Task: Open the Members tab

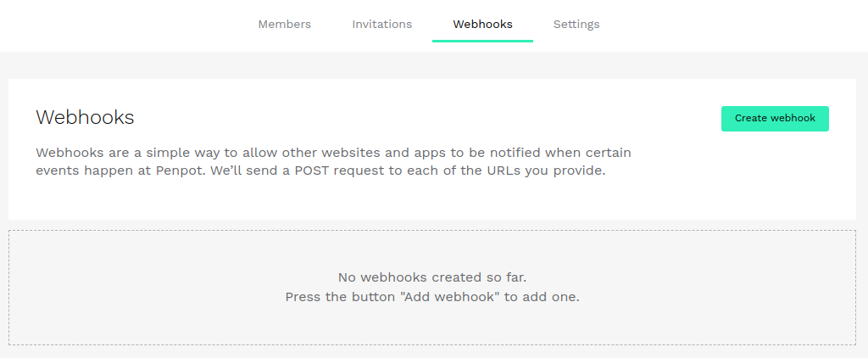Action: [284, 24]
